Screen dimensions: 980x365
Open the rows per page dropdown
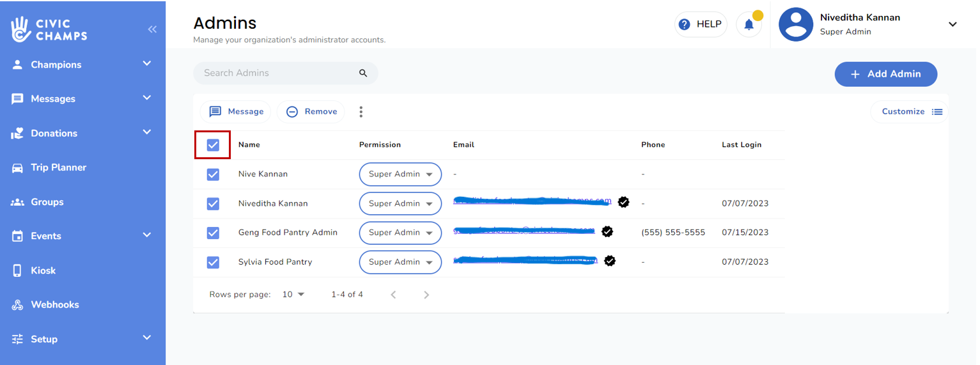point(294,295)
